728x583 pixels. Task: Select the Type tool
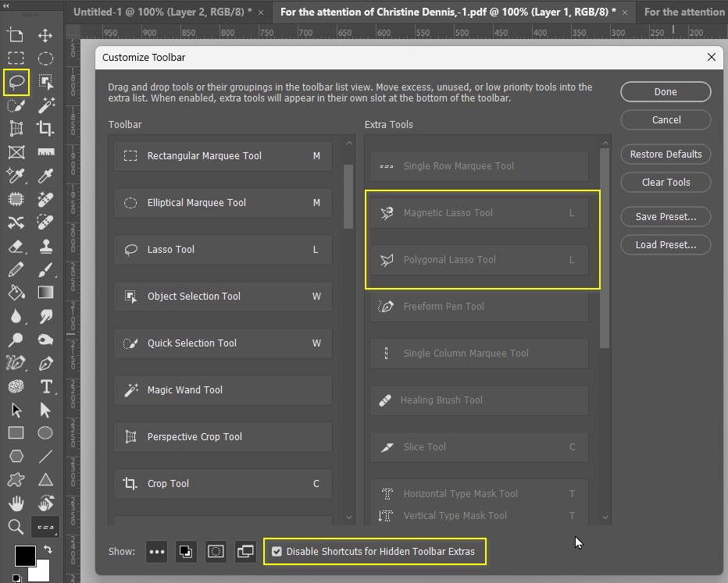[x=45, y=386]
